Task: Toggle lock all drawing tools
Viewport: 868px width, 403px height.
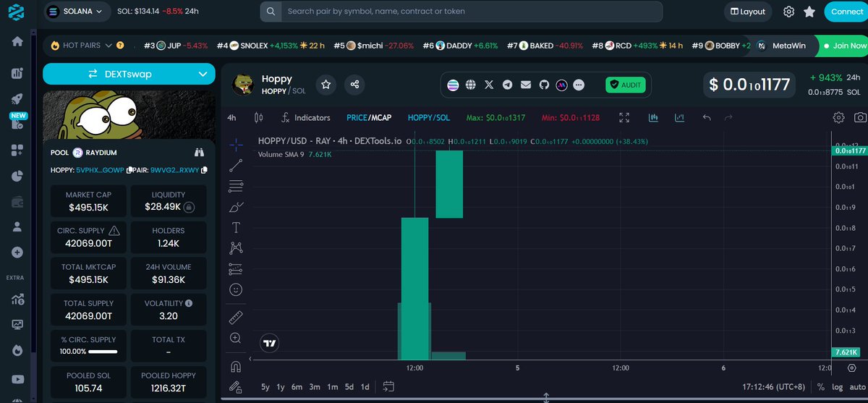Action: point(236,386)
